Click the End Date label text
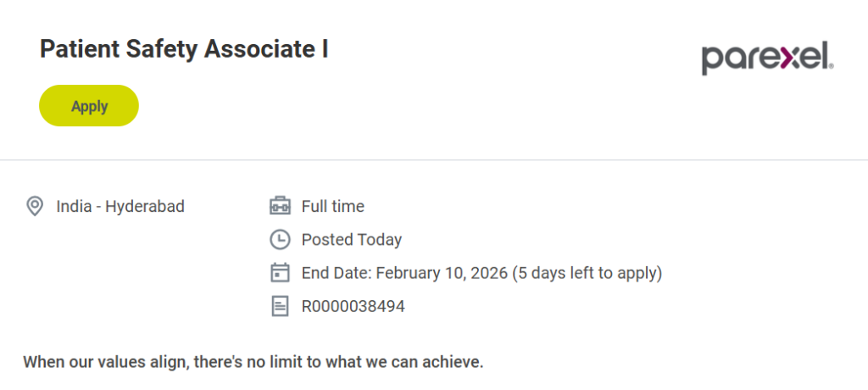 point(337,273)
